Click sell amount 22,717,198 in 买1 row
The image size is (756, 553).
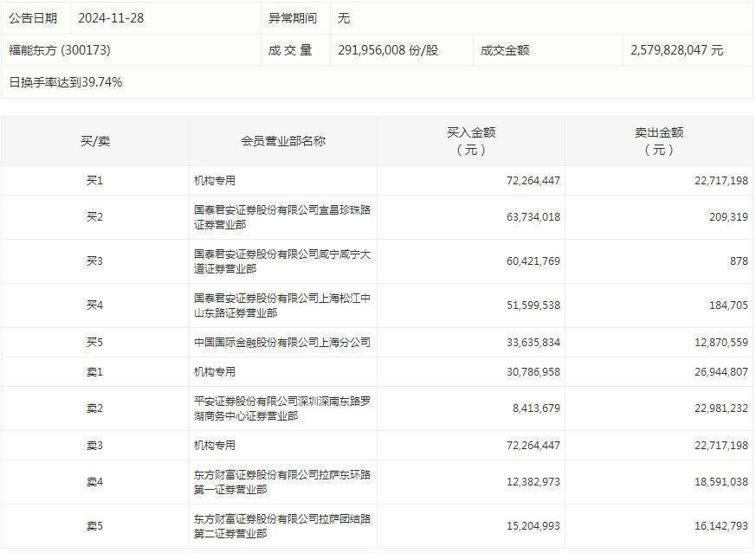(x=721, y=181)
